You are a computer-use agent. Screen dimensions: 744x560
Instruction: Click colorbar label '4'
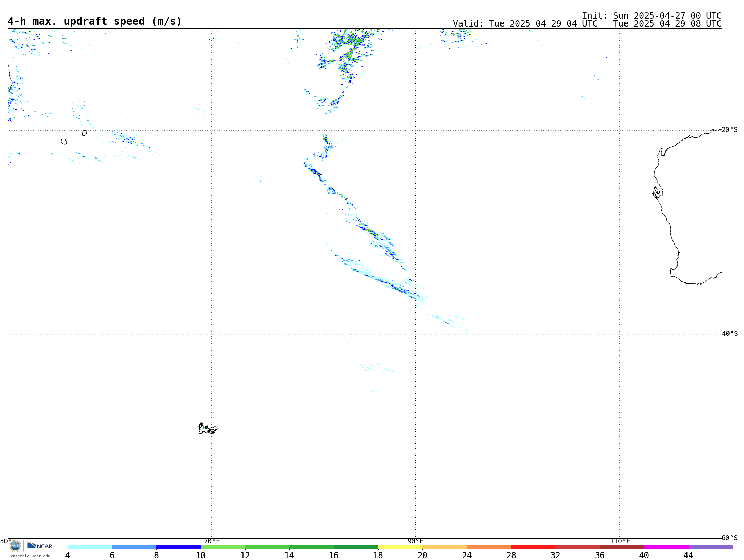(68, 555)
